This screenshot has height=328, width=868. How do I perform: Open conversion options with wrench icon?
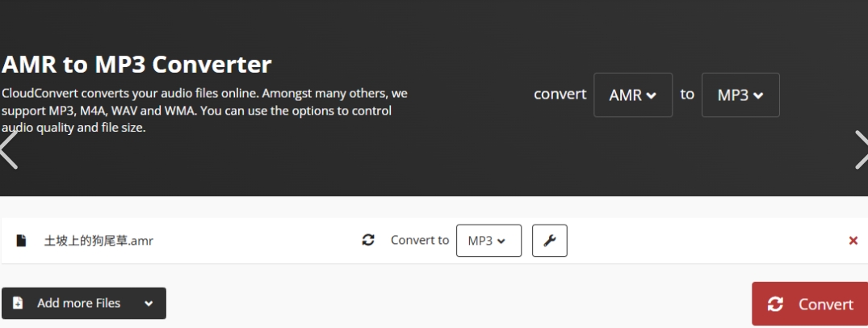(x=550, y=241)
